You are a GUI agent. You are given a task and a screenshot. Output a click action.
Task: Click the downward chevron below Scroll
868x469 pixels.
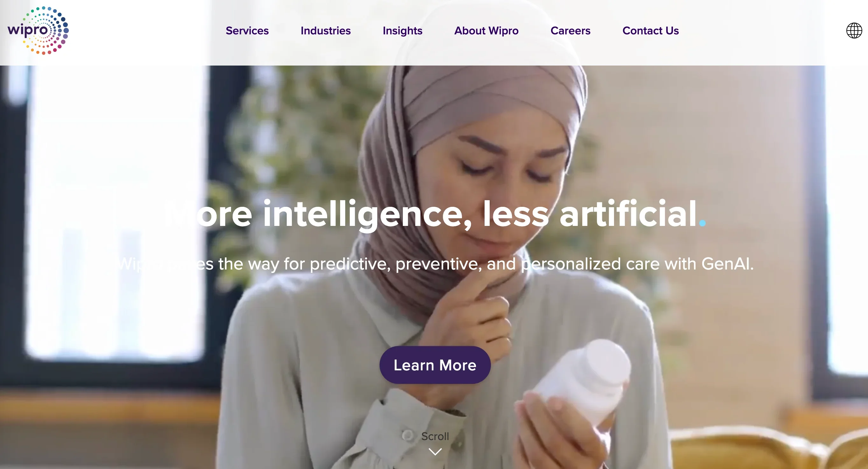pyautogui.click(x=435, y=451)
